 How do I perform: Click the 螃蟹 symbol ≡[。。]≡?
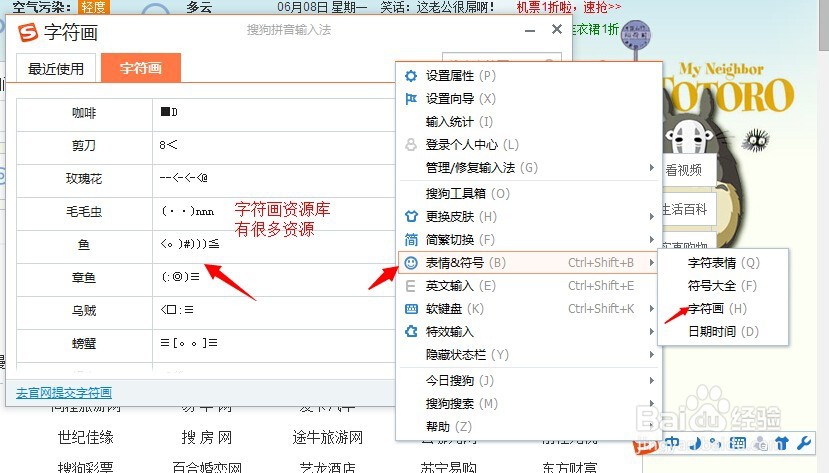tap(189, 343)
